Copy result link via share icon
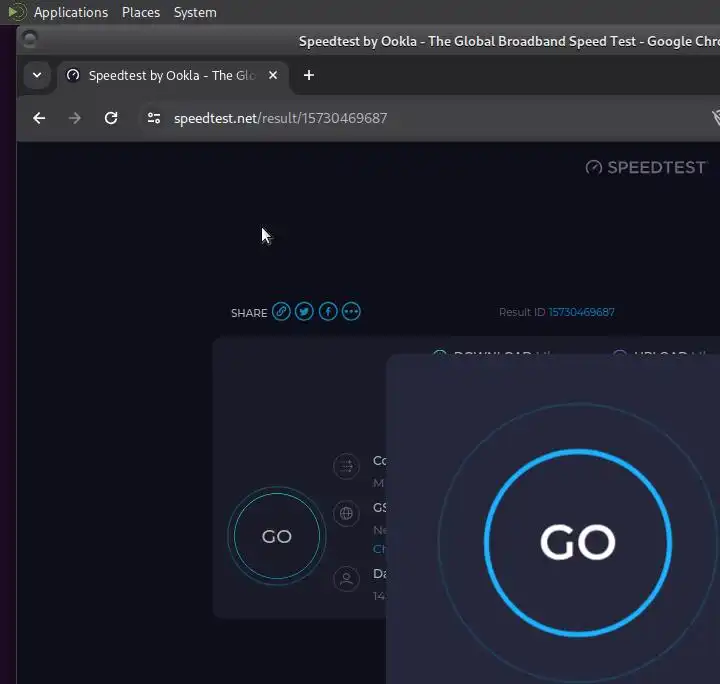The image size is (720, 684). pyautogui.click(x=281, y=312)
